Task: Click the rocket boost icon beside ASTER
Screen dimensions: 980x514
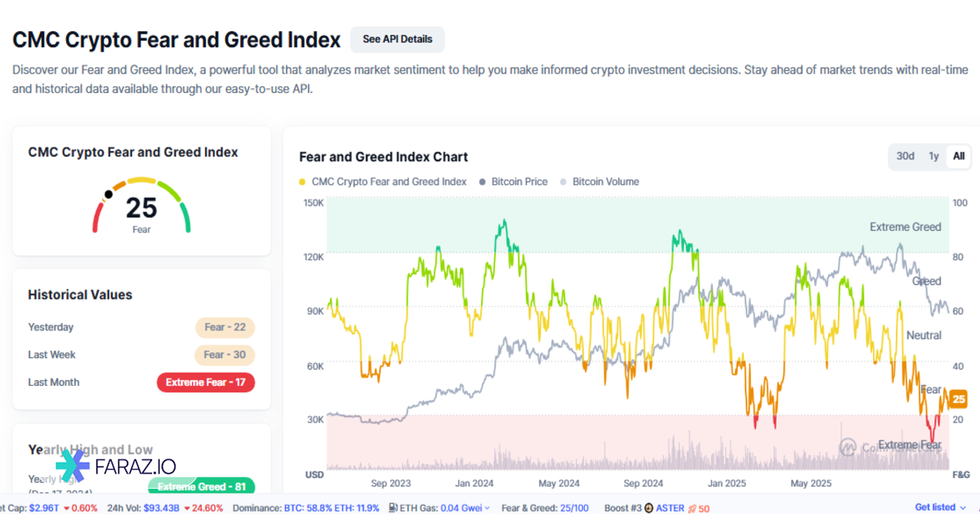Action: coord(690,507)
